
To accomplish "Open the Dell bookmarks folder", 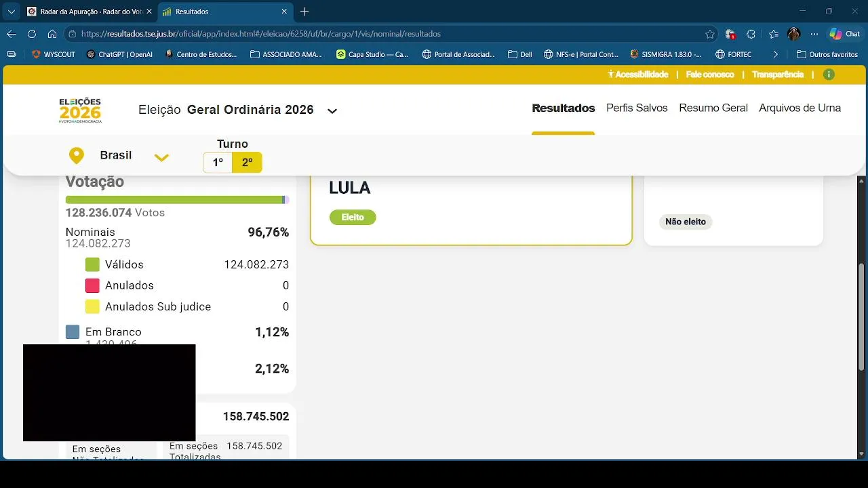I will tap(520, 54).
